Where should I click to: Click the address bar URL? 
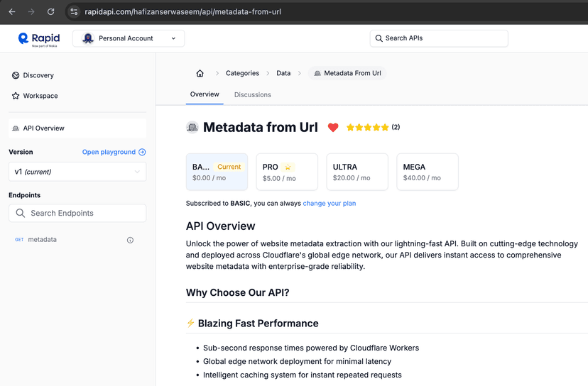[183, 11]
